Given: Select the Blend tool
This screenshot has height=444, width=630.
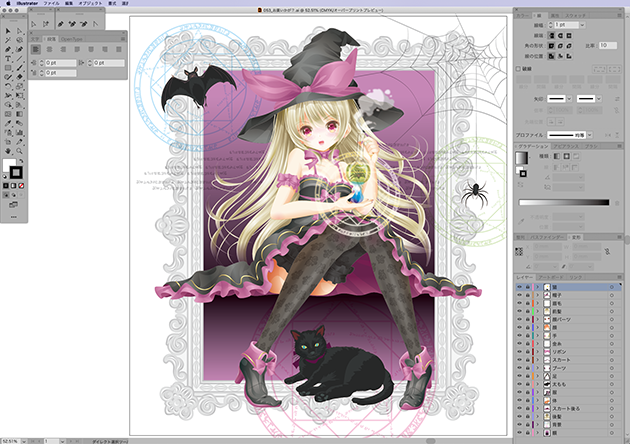Looking at the screenshot, I should [x=19, y=123].
